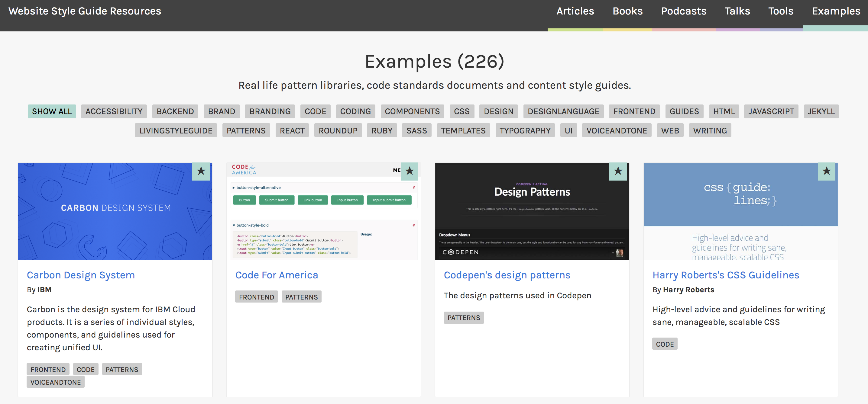
Task: Click the CODE tag on Harry Roberts card
Action: tap(665, 344)
